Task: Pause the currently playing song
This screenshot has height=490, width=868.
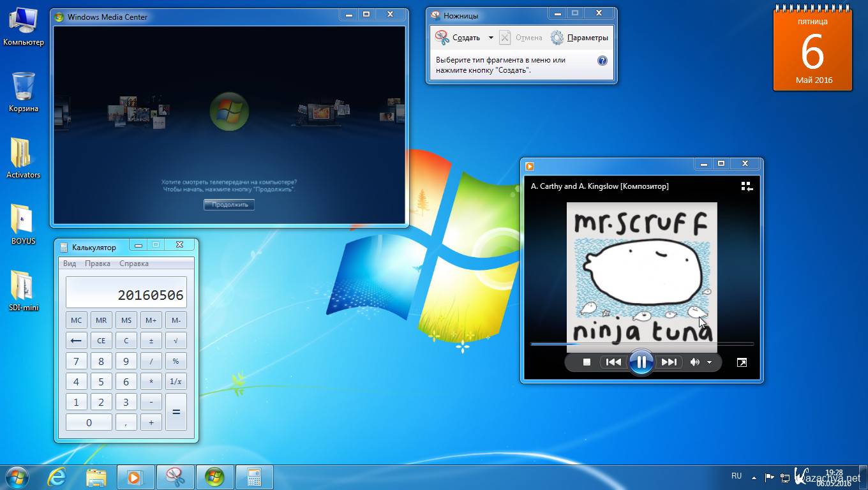Action: coord(641,362)
